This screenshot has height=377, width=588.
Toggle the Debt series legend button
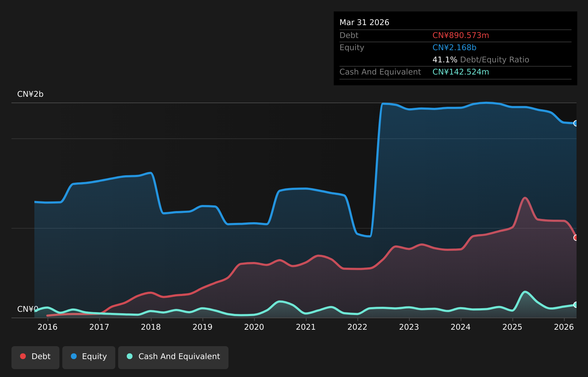[x=35, y=357]
